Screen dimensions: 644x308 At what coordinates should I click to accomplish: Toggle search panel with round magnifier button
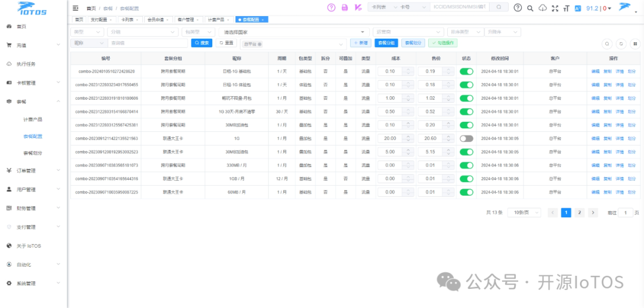coord(607,44)
